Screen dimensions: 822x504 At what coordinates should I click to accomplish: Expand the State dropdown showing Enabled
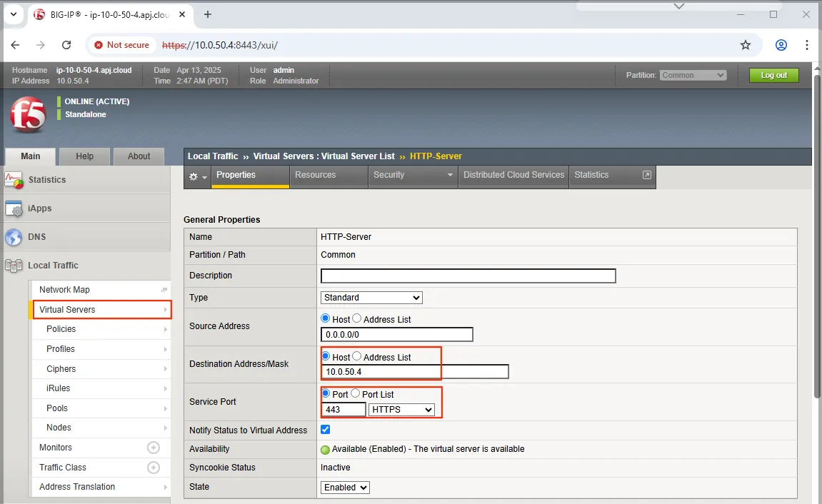click(x=345, y=487)
